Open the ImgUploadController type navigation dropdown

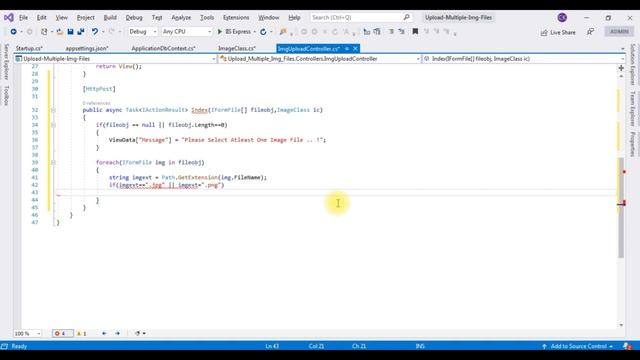pos(320,59)
